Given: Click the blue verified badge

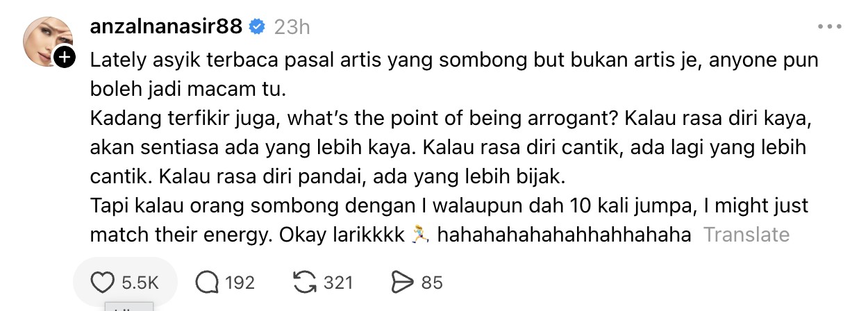Looking at the screenshot, I should [257, 27].
